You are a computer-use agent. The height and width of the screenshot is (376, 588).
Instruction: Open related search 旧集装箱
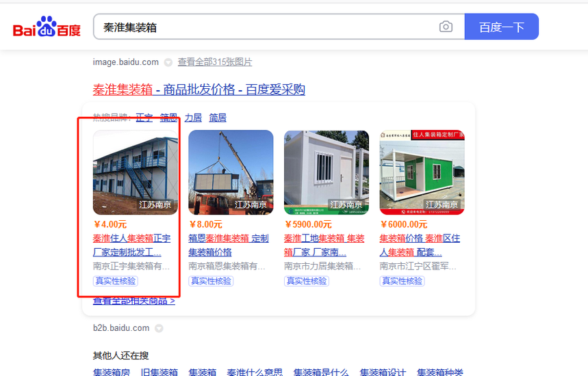tap(159, 372)
